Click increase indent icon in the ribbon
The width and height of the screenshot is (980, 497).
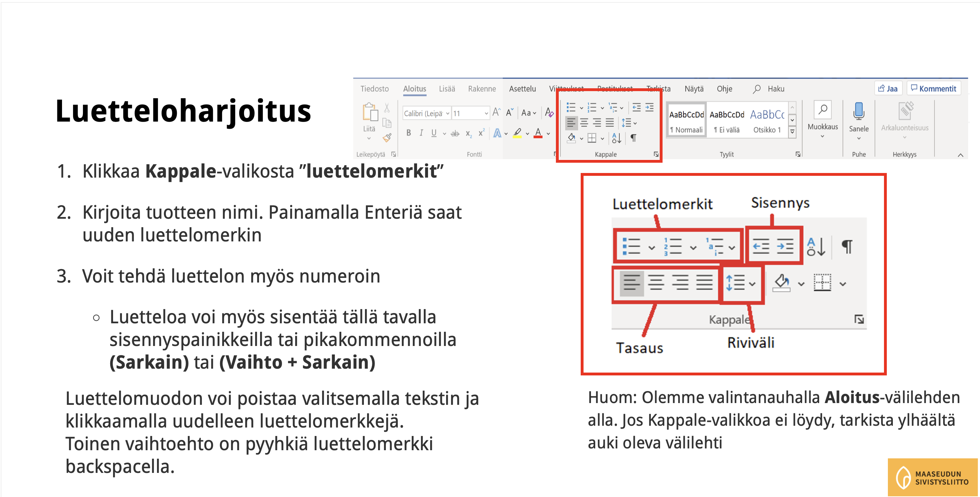point(649,108)
